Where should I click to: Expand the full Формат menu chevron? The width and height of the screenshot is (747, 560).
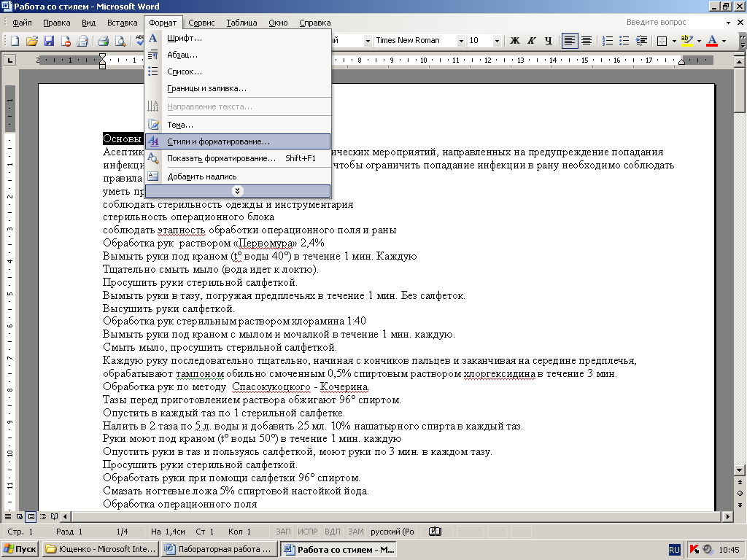237,191
